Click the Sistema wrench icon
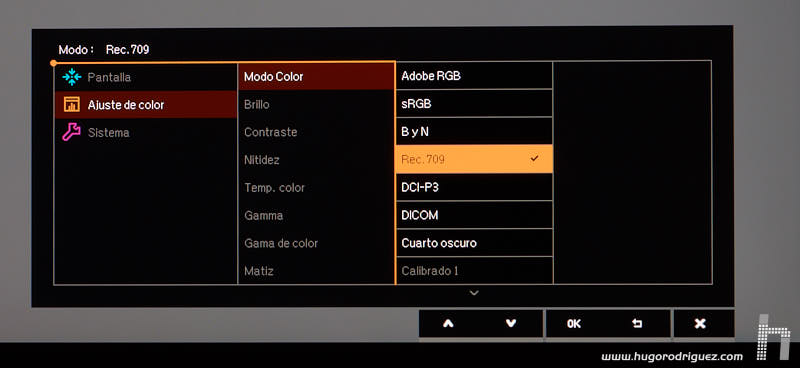 pyautogui.click(x=71, y=132)
